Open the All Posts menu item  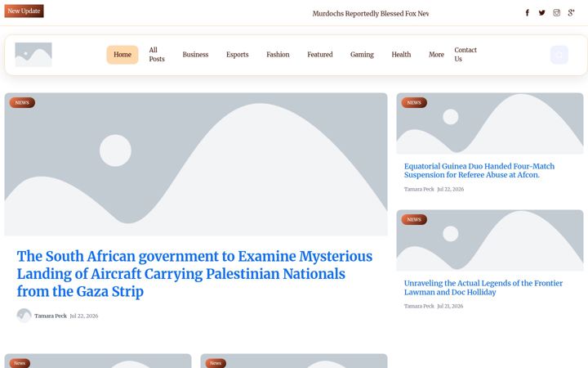(x=157, y=55)
